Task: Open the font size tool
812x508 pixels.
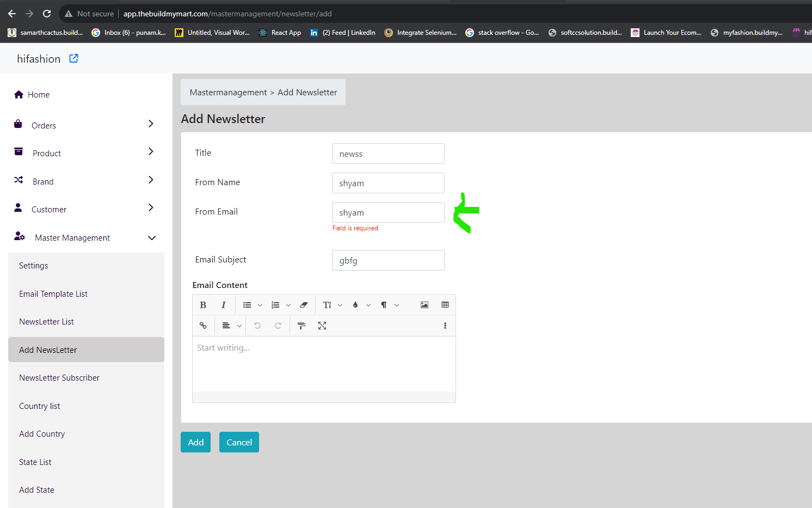Action: pyautogui.click(x=327, y=305)
